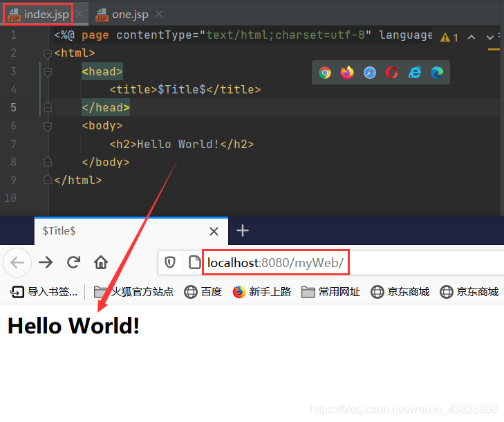Open page in Firefox browser icon

[x=347, y=73]
